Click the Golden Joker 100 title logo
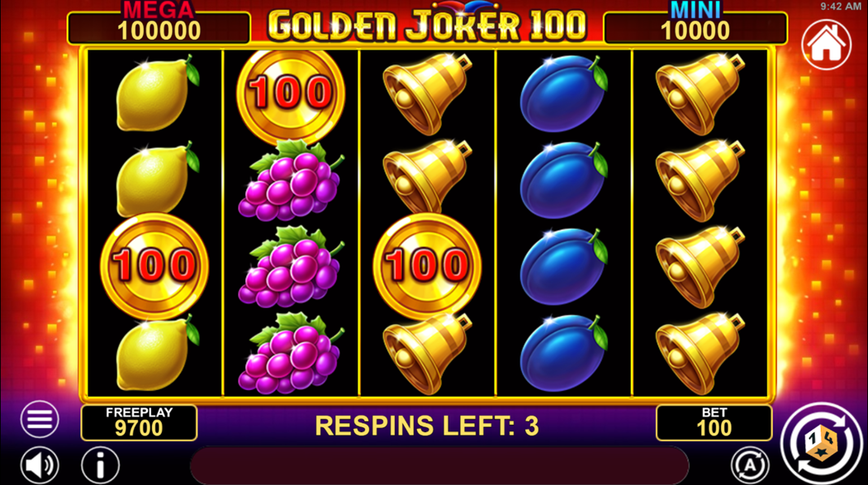 coord(427,23)
